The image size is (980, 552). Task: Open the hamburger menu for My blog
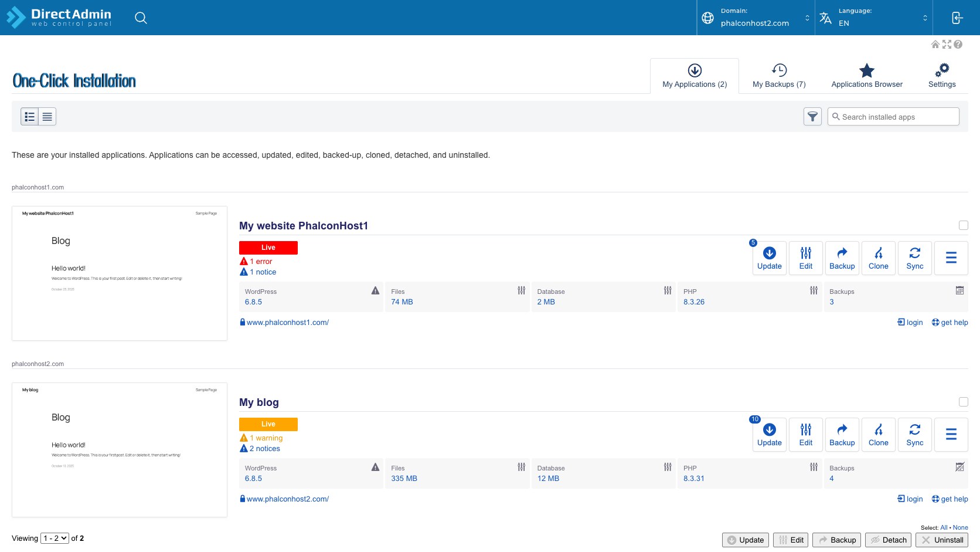click(951, 435)
